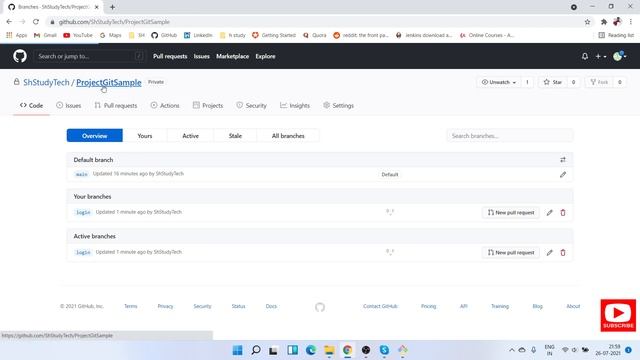Reload the page
The height and width of the screenshot is (360, 640).
pos(36,22)
